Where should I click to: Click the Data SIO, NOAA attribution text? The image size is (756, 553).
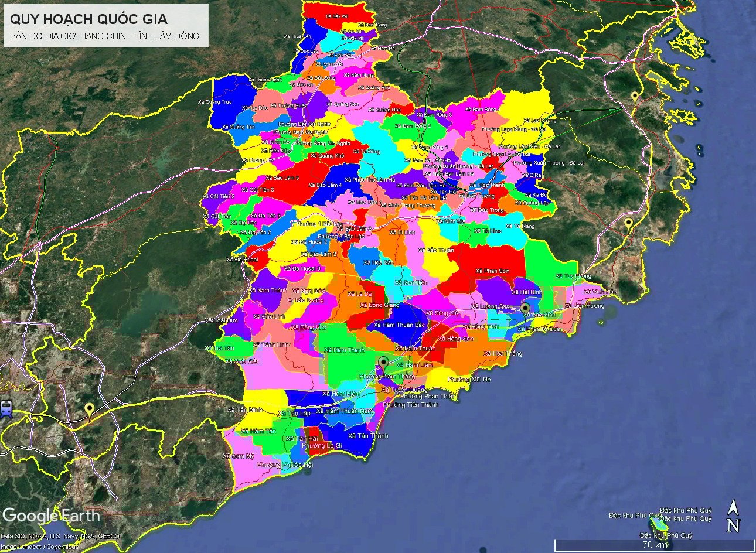60,536
